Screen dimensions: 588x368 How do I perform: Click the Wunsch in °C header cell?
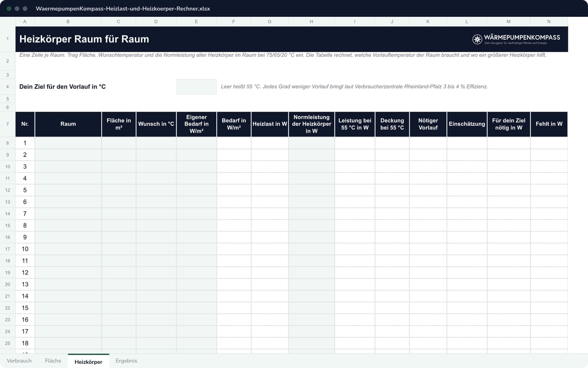point(156,124)
